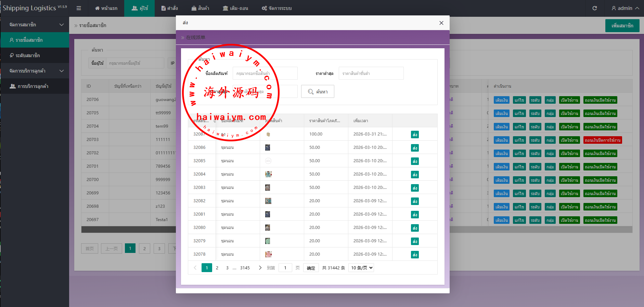Image resolution: width=644 pixels, height=307 pixels.
Task: Click the ราคาต่ำสุด minimum price input
Action: tap(371, 73)
